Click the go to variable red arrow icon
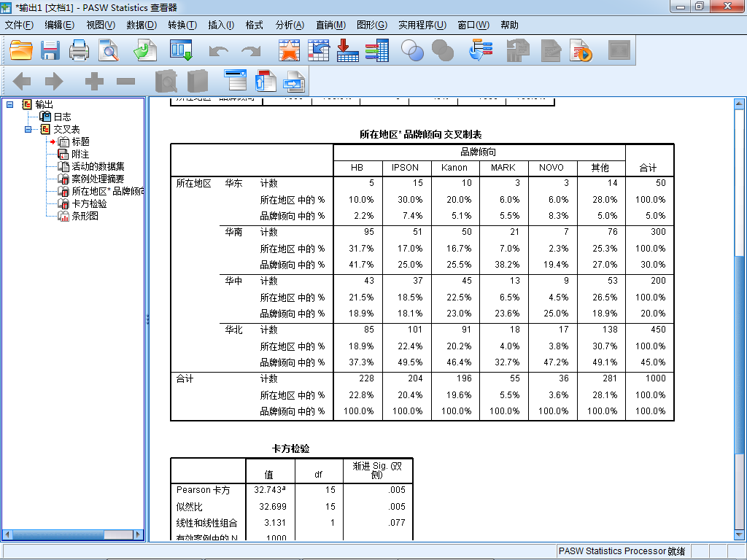This screenshot has width=747, height=560. pos(348,50)
